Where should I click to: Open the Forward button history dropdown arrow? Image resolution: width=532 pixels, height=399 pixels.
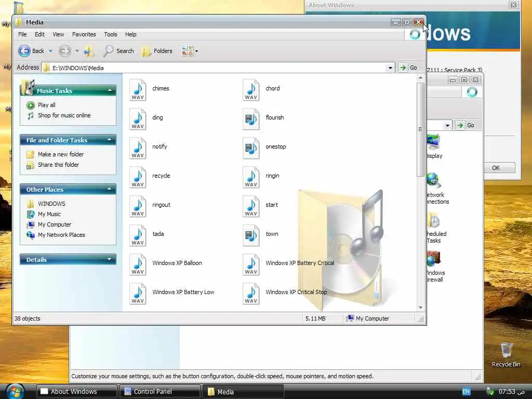pyautogui.click(x=77, y=51)
